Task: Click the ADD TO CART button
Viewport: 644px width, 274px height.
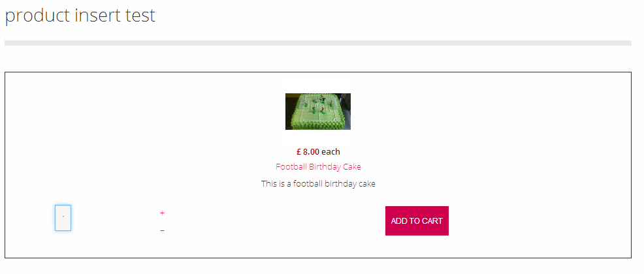Action: coord(417,221)
